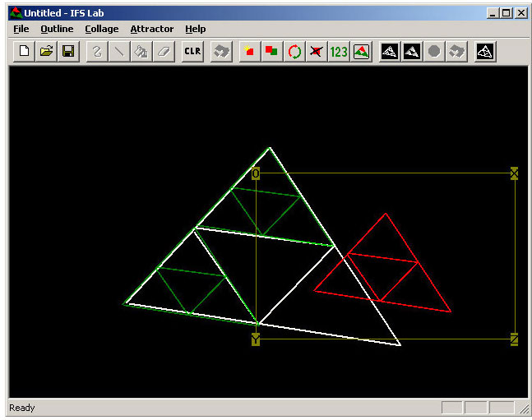Pick the eraser tool

point(164,52)
